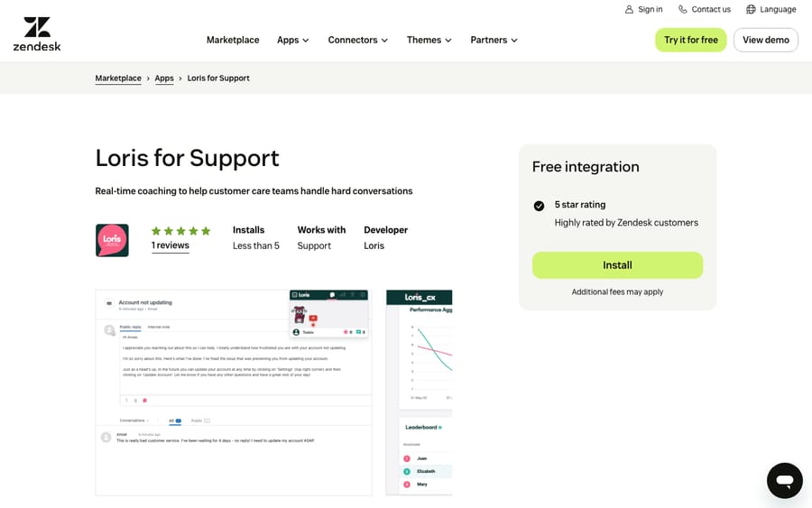This screenshot has height=508, width=812.
Task: Click the Loris developer name
Action: [374, 246]
